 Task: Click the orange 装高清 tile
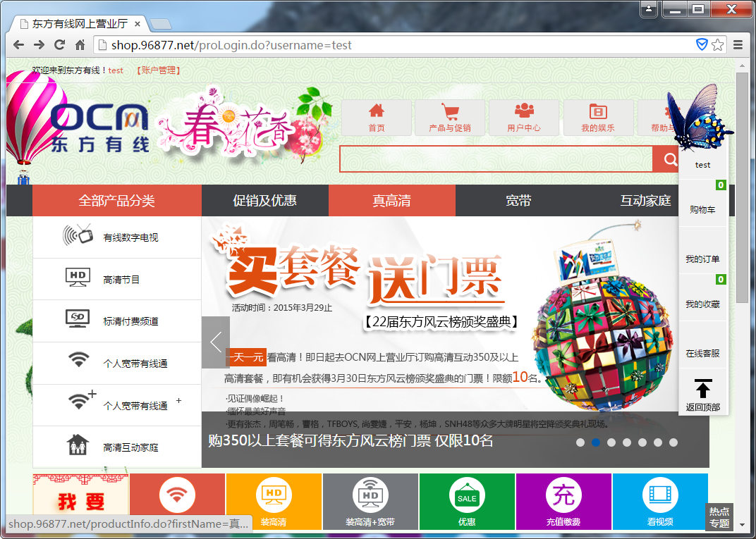(274, 502)
